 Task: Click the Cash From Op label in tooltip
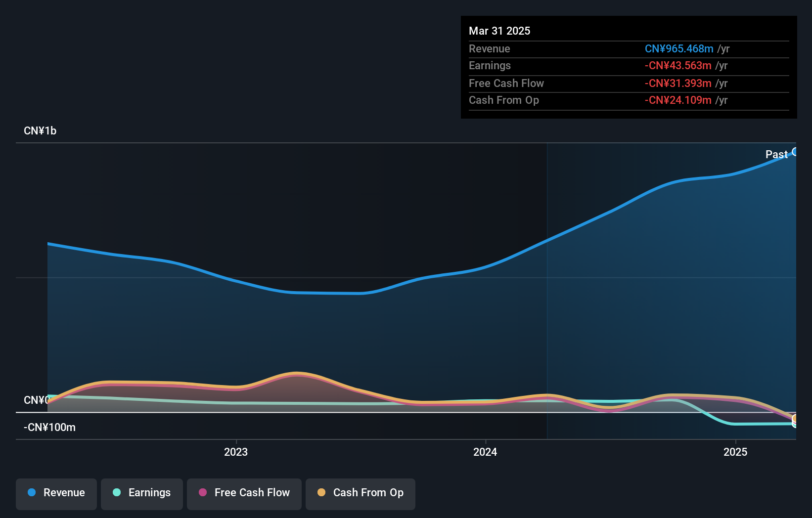(x=504, y=100)
